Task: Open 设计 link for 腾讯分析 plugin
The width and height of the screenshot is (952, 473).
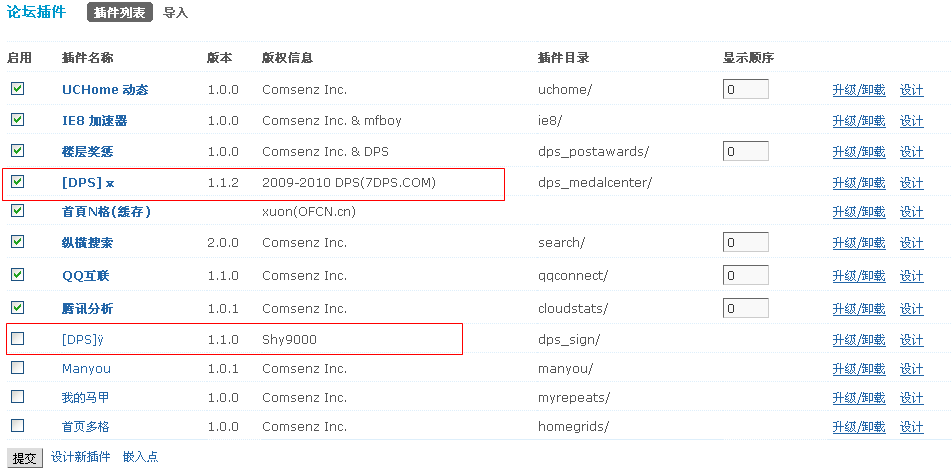Action: [911, 309]
